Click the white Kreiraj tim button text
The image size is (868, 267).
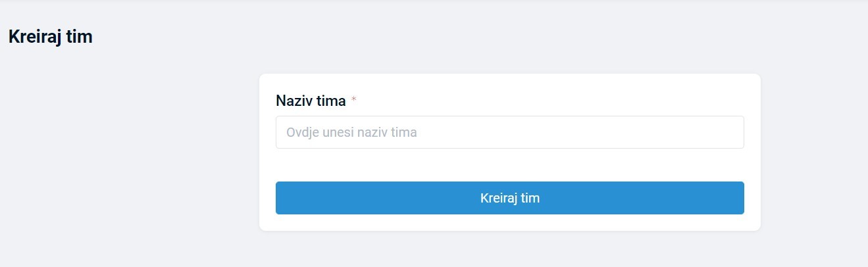(510, 198)
